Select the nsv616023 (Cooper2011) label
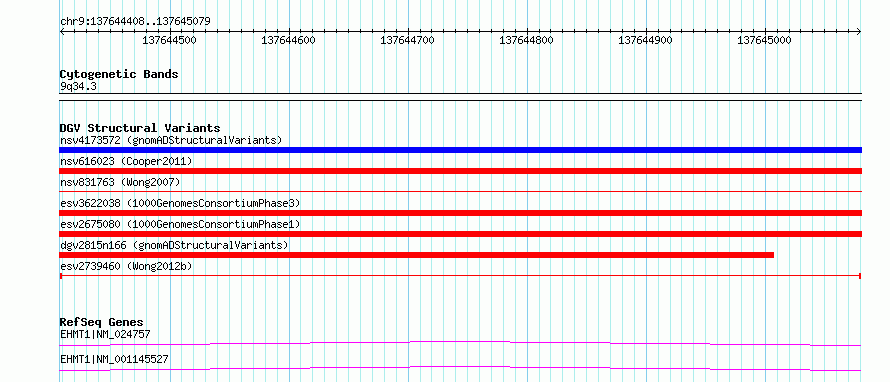 [126, 161]
